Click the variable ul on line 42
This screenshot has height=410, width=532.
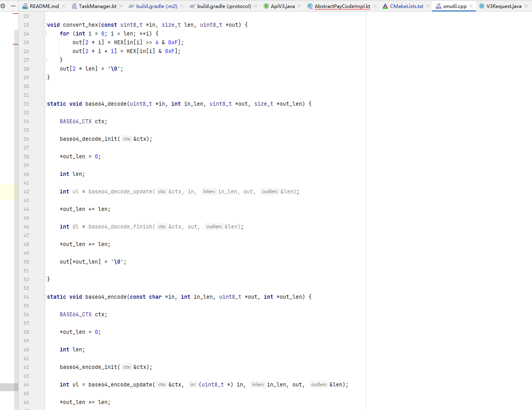click(76, 191)
